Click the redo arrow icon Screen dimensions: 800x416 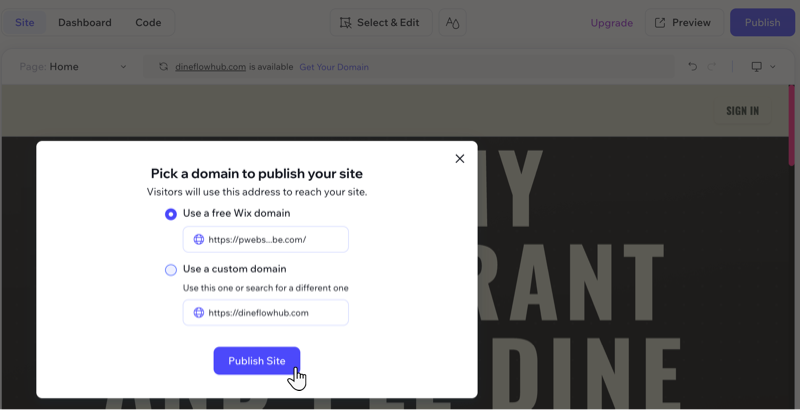[x=712, y=66]
